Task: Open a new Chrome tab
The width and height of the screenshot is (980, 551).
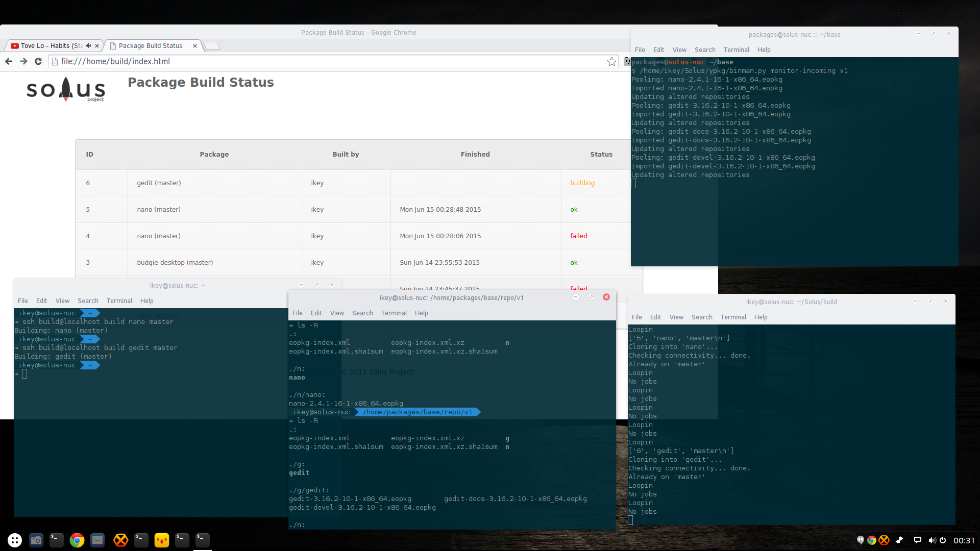Action: (212, 46)
